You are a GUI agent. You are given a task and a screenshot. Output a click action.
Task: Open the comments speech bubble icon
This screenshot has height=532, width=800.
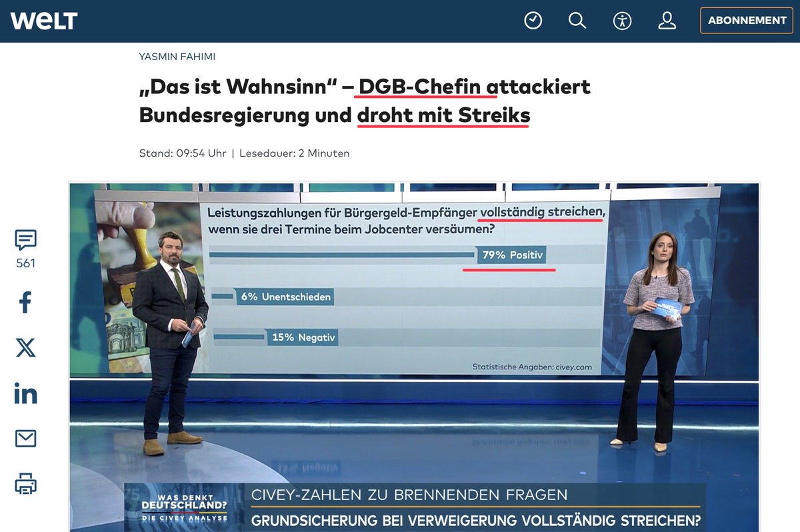tap(25, 240)
